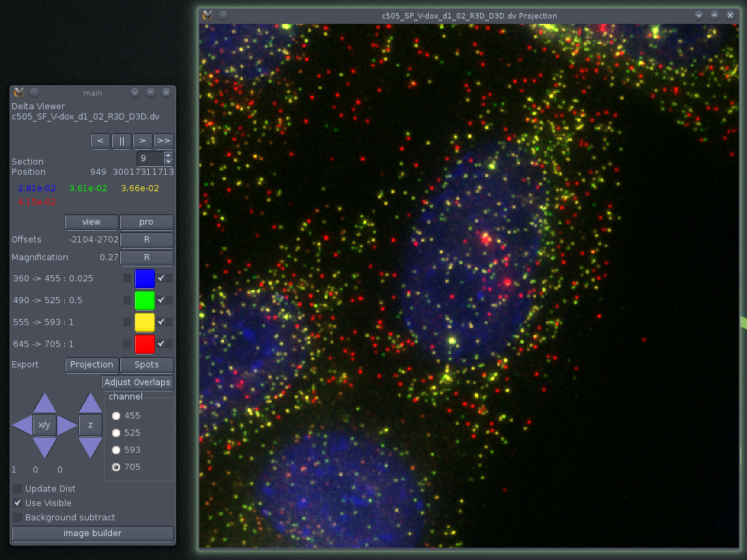
Task: Enable Background subtract
Action: tap(18, 518)
